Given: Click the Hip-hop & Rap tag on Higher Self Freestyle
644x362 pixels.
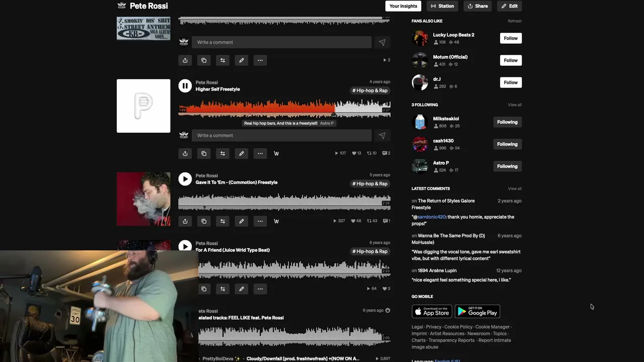Looking at the screenshot, I should pyautogui.click(x=370, y=90).
